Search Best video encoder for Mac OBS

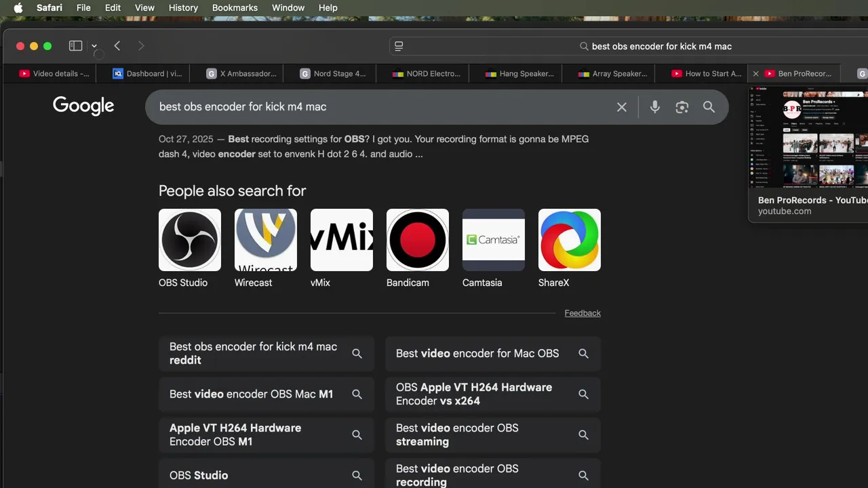point(493,354)
